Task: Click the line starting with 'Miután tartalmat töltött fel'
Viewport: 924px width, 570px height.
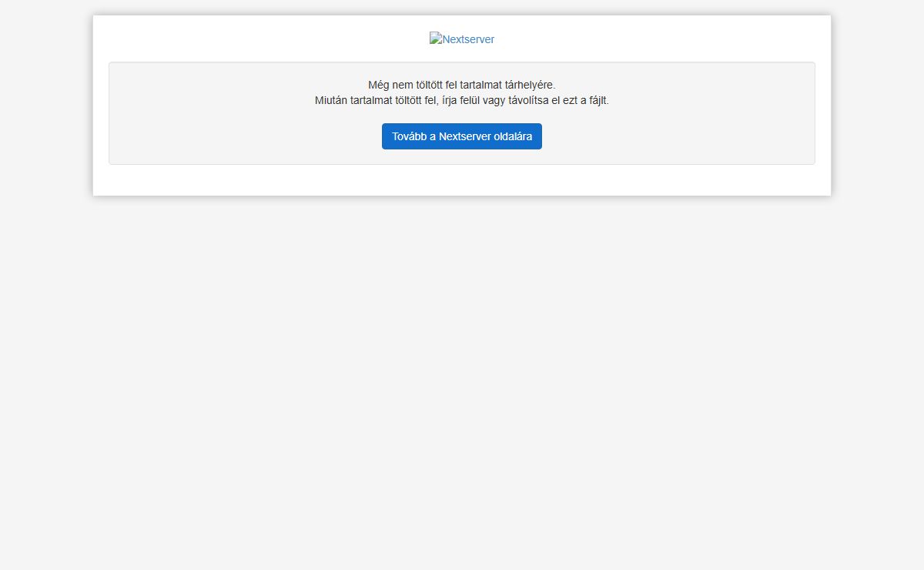Action: [x=461, y=100]
